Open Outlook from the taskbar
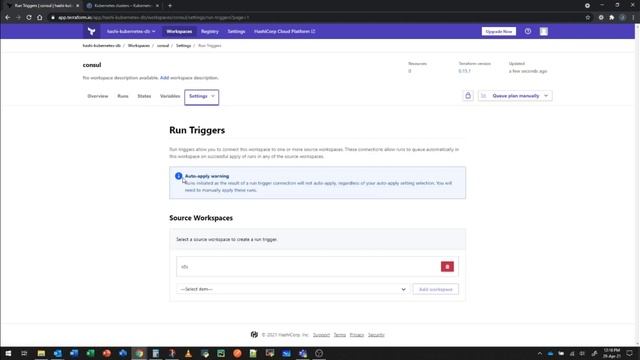Image resolution: width=640 pixels, height=360 pixels. pyautogui.click(x=58, y=353)
